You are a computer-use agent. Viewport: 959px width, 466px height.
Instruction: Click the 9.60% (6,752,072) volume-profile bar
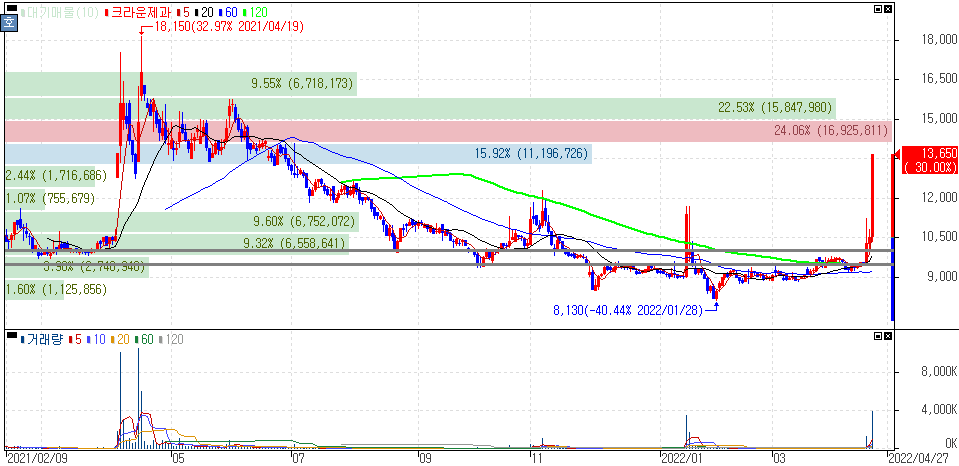[182, 221]
